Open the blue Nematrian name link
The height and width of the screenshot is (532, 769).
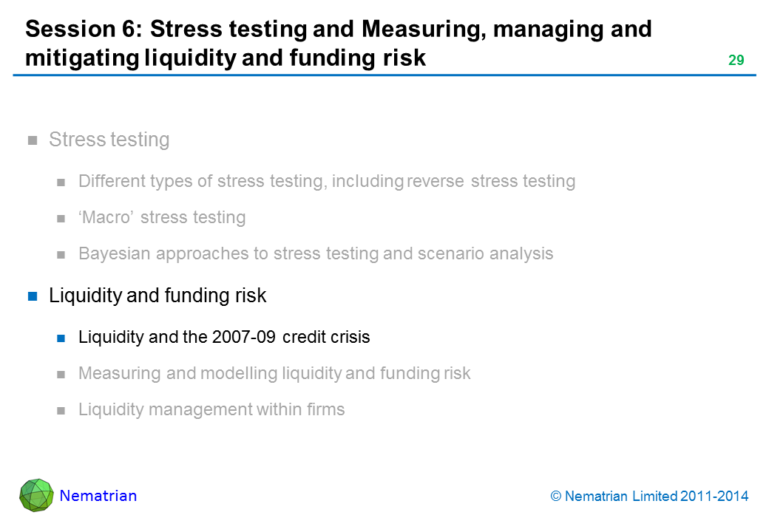pos(98,496)
